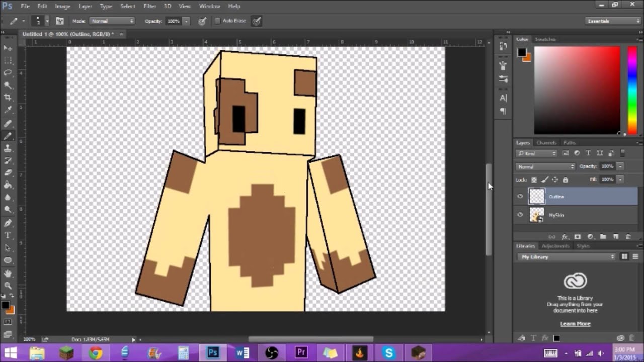
Task: Select the Type tool in the toolbox
Action: [8, 235]
